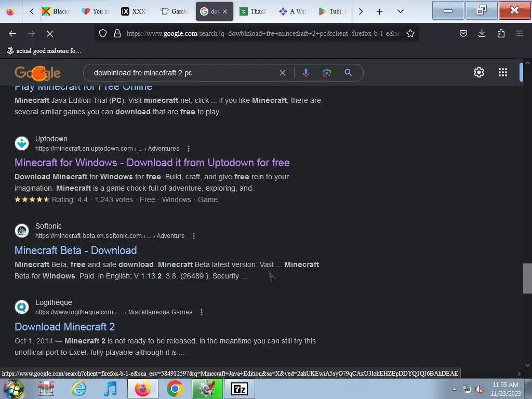Viewport: 532px width, 399px height.
Task: Click the Softonic URL minecraft-beta.en.softonic.com
Action: click(x=88, y=236)
